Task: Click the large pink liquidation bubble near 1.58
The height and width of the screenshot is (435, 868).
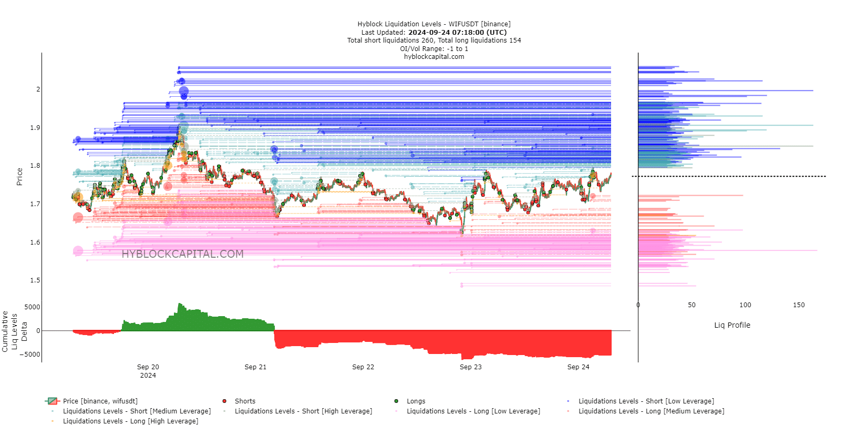Action: pos(78,251)
